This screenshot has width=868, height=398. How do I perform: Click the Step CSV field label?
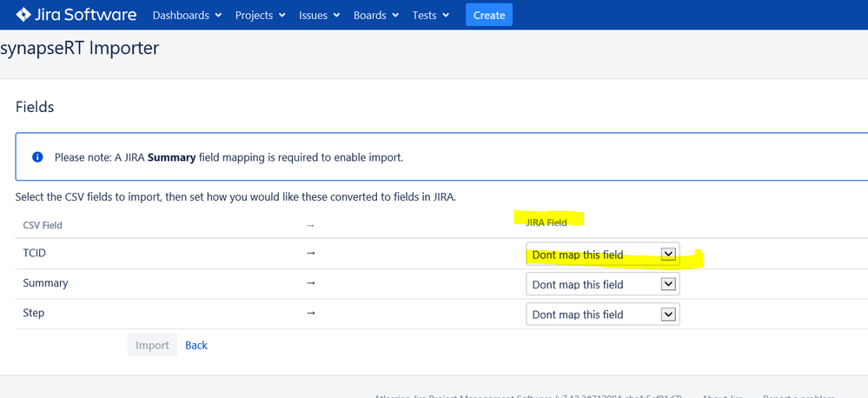click(34, 313)
